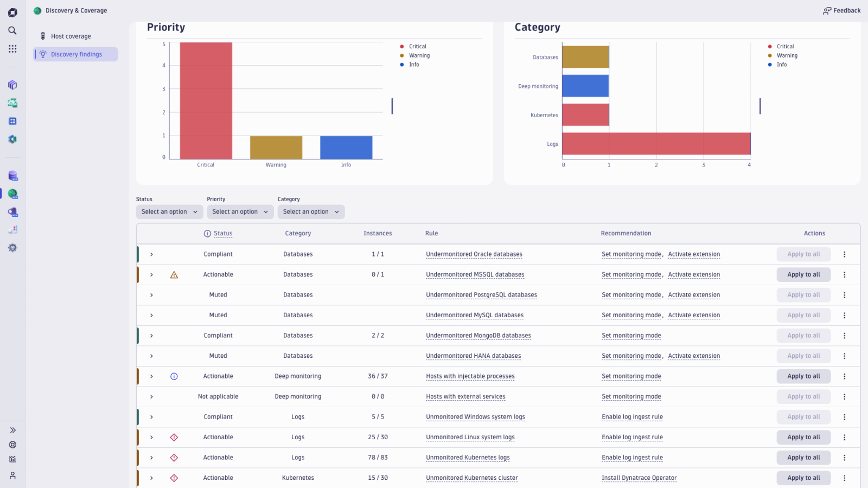Click the Critical bar in the Priority chart
868x488 pixels.
[206, 100]
